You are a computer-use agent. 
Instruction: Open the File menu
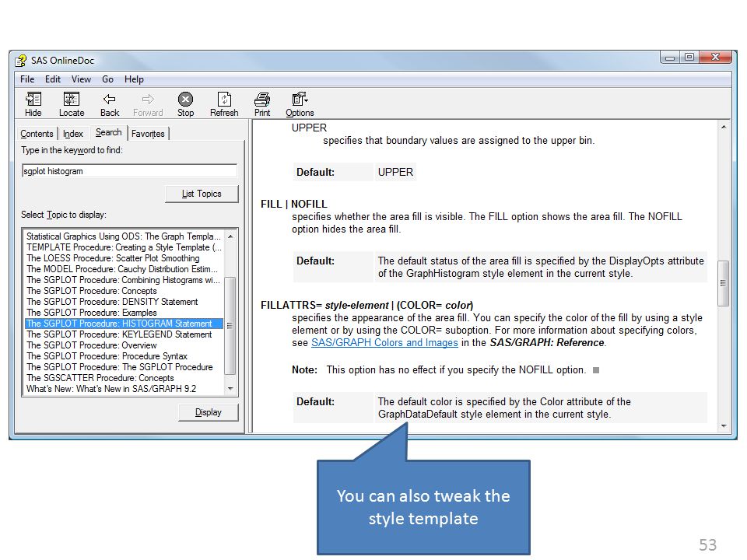coord(27,79)
